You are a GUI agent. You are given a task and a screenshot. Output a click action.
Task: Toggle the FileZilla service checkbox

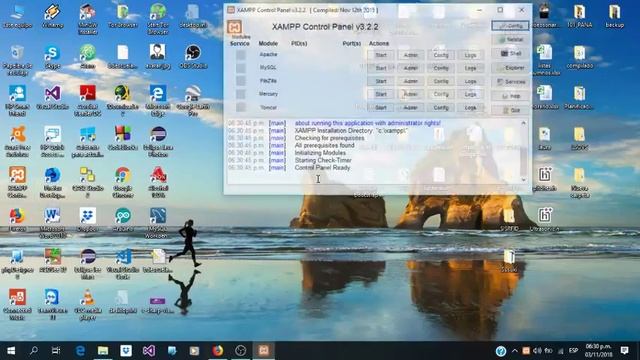241,81
